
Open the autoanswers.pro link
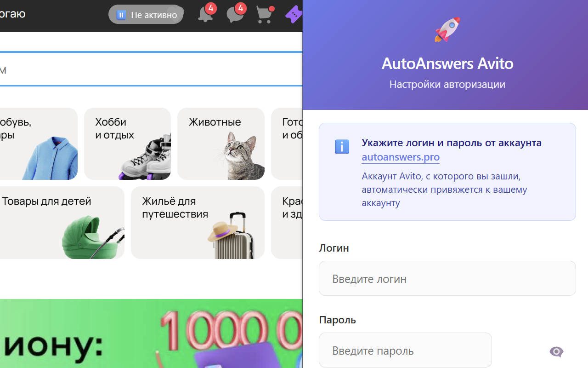pos(401,157)
